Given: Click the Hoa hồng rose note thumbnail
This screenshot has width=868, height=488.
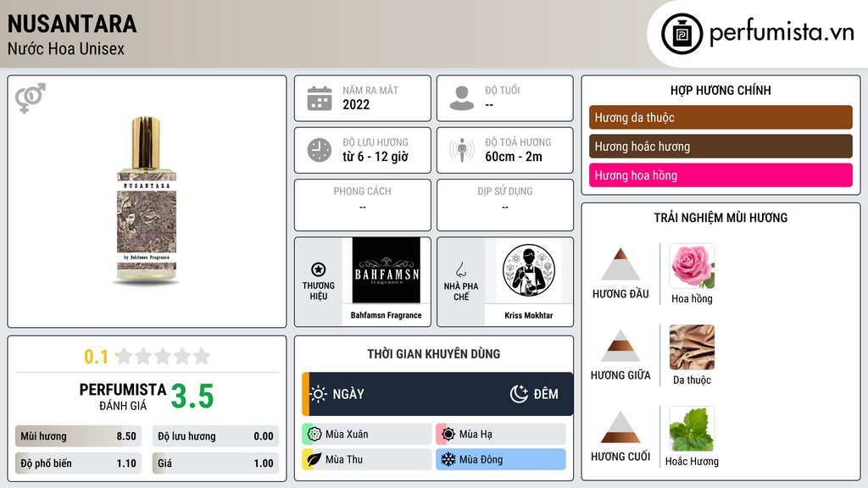Looking at the screenshot, I should (692, 266).
